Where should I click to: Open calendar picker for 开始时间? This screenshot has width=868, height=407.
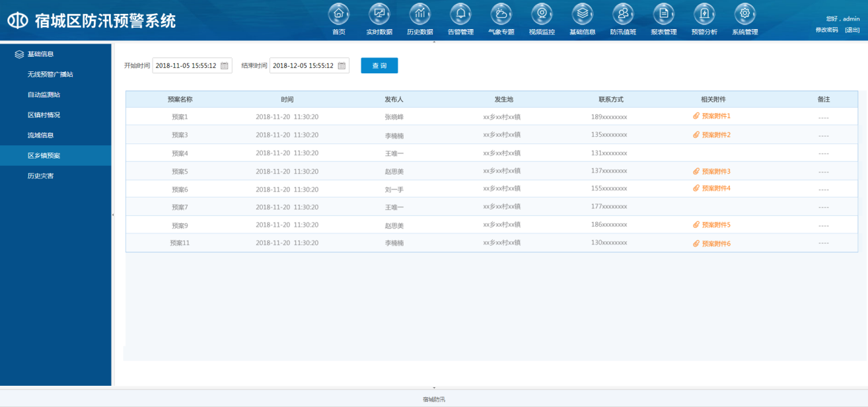click(225, 66)
